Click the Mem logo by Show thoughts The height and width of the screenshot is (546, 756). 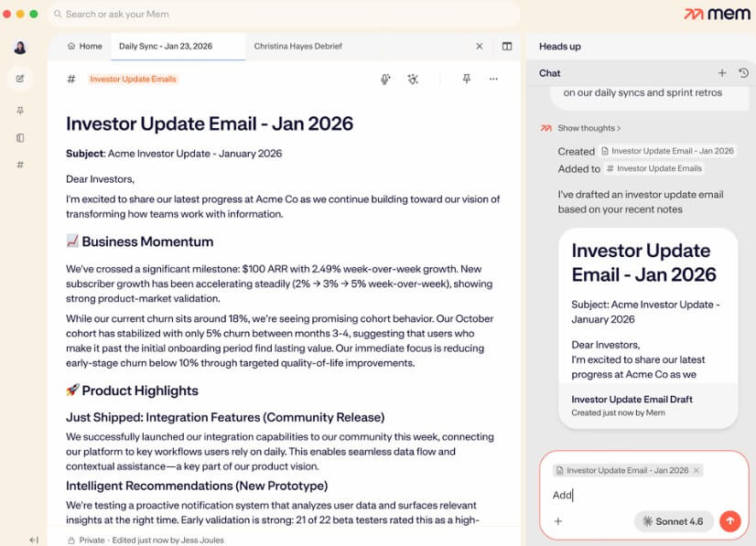tap(545, 128)
